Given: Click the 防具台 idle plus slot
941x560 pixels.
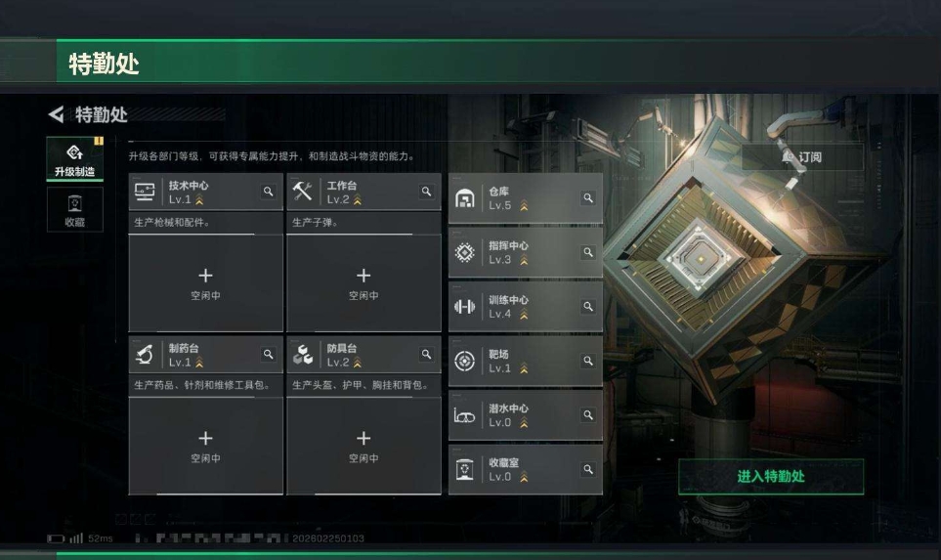Looking at the screenshot, I should point(364,446).
